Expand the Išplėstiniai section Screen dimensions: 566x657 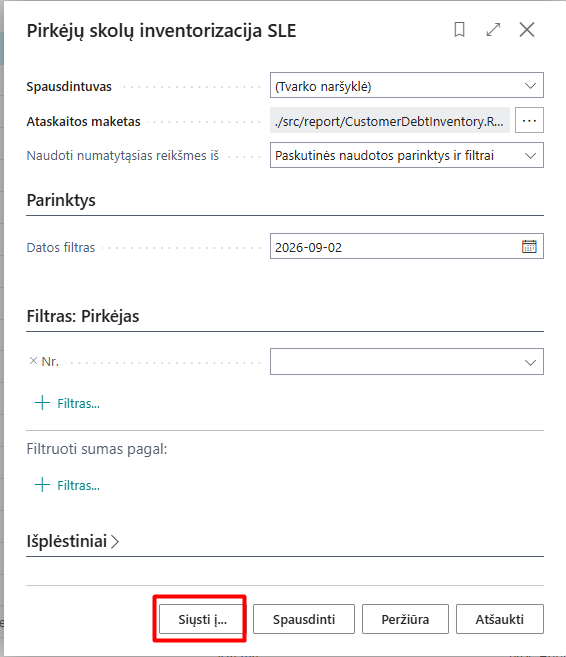tap(72, 541)
